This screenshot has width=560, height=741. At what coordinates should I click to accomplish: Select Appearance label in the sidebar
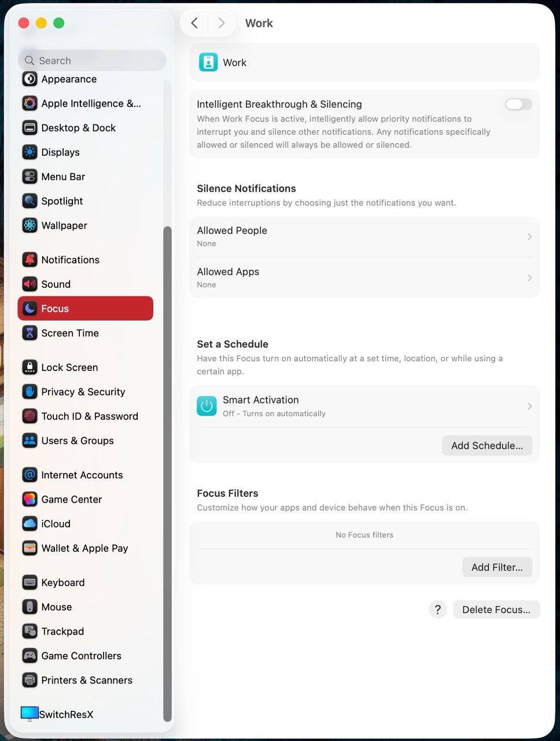(69, 79)
